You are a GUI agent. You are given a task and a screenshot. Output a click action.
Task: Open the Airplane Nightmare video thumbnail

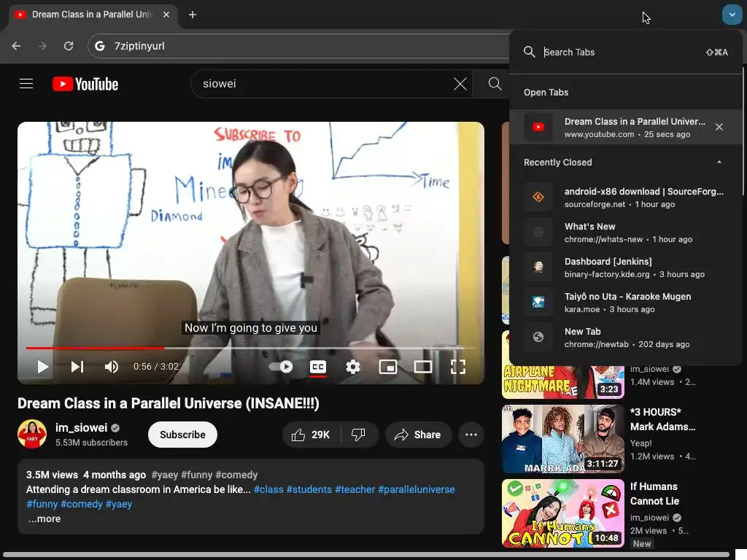coord(563,382)
